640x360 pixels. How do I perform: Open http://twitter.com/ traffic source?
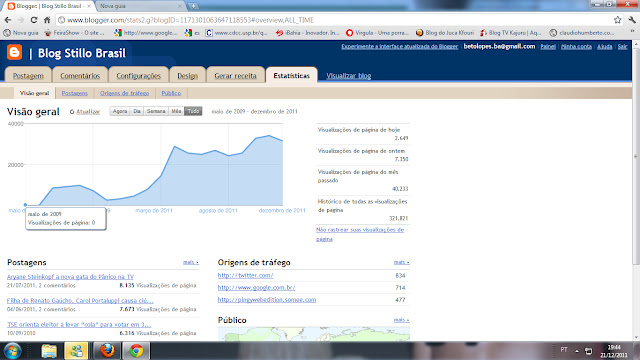[x=245, y=276]
